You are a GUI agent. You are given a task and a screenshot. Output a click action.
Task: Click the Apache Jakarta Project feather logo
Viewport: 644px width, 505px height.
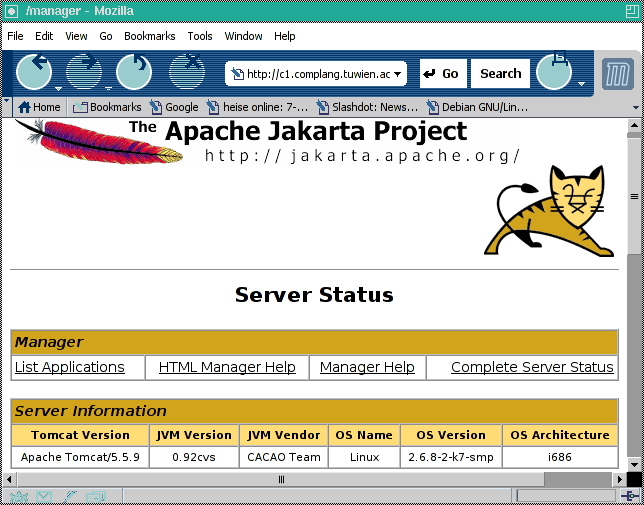click(x=99, y=141)
